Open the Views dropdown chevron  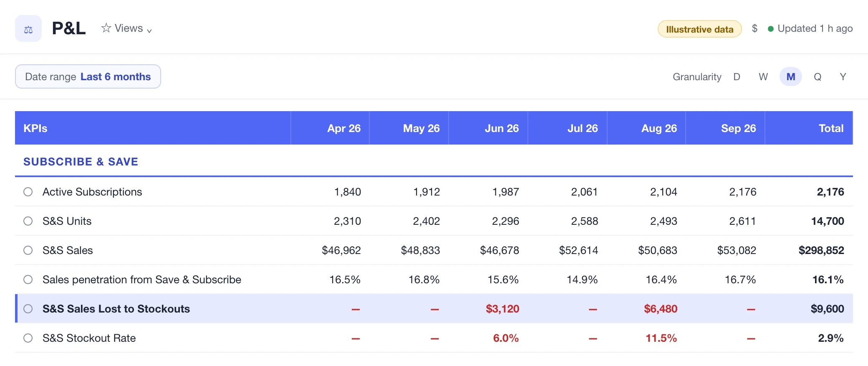pyautogui.click(x=149, y=30)
